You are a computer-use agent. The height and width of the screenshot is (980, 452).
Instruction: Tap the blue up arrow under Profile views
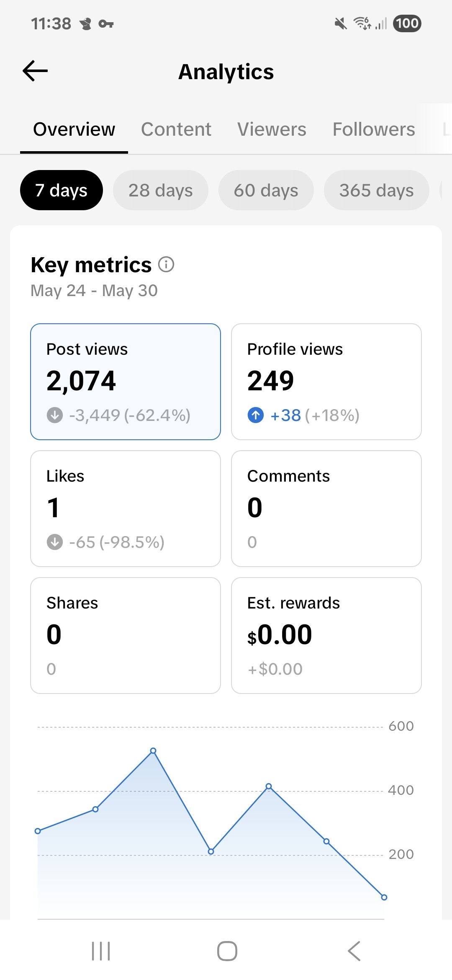[256, 415]
